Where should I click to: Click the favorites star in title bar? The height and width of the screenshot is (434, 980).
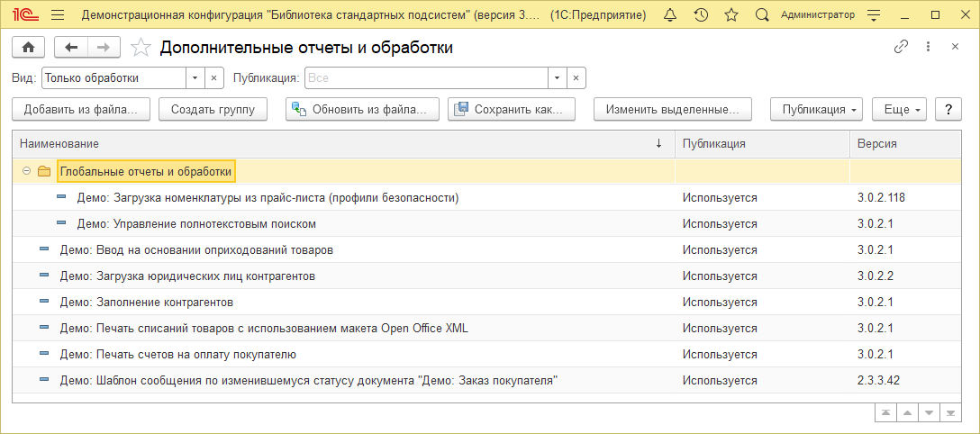(x=731, y=15)
